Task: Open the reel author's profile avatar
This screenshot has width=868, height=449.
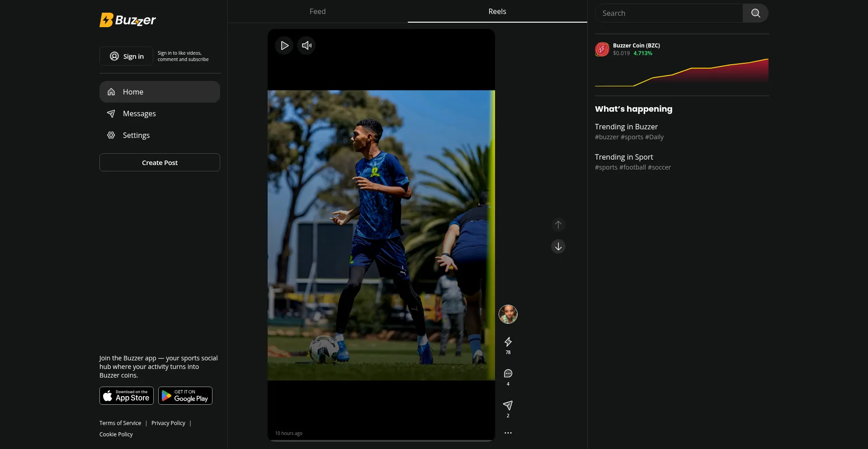Action: pyautogui.click(x=508, y=314)
